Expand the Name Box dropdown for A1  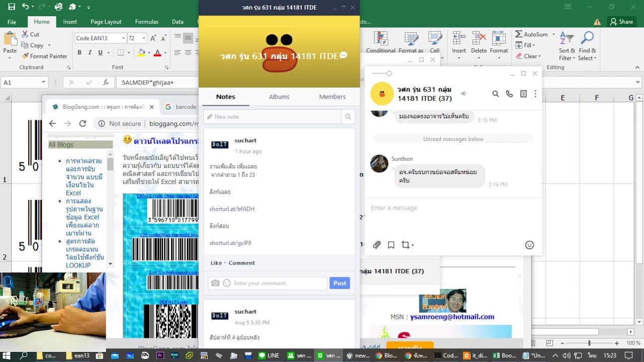pyautogui.click(x=43, y=82)
